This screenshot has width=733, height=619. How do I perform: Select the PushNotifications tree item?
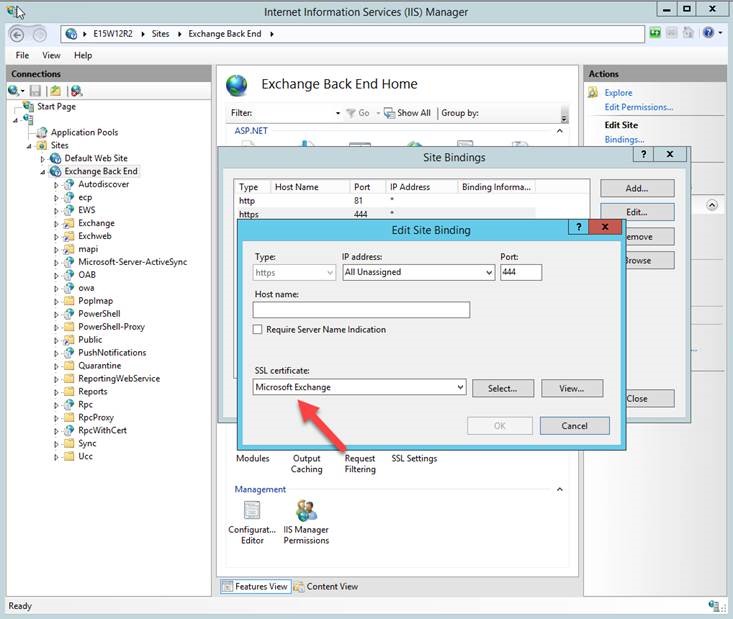point(112,353)
